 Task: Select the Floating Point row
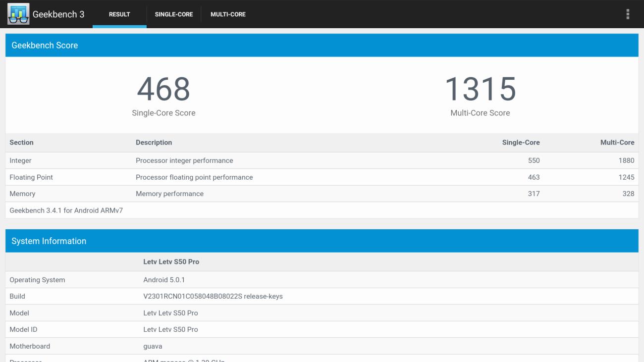[x=322, y=177]
